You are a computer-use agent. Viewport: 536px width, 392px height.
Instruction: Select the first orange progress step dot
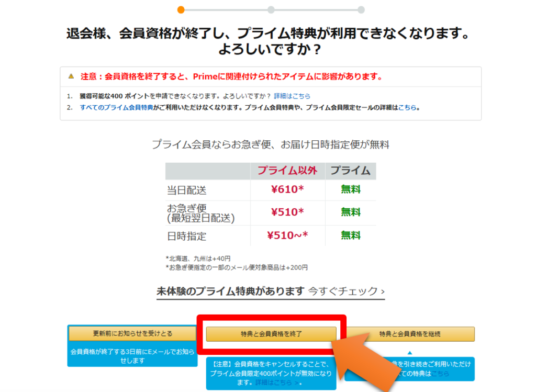[x=181, y=10]
